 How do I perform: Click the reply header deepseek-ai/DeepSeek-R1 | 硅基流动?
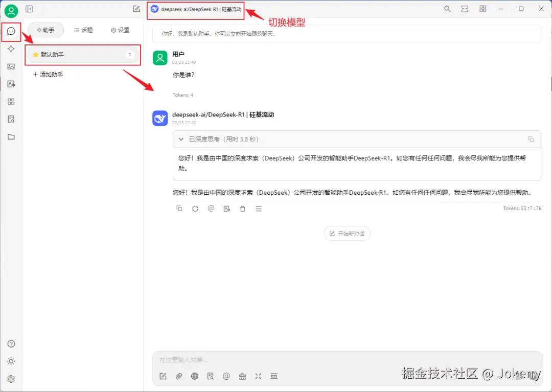click(x=223, y=114)
